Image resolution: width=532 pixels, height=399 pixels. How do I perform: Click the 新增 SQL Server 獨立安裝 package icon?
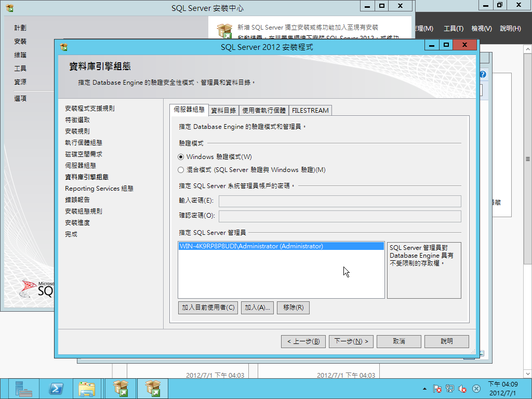224,31
